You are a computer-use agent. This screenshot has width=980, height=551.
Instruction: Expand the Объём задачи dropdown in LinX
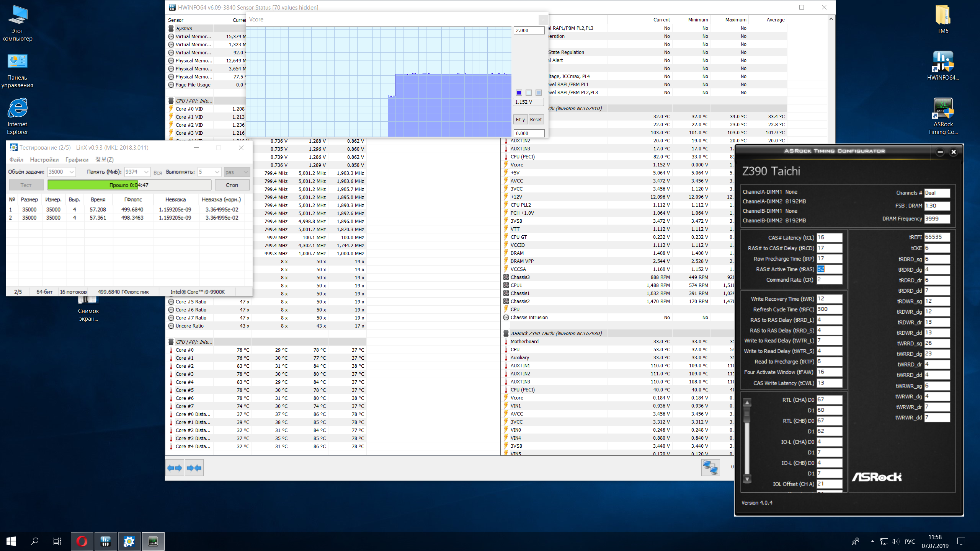pos(72,172)
